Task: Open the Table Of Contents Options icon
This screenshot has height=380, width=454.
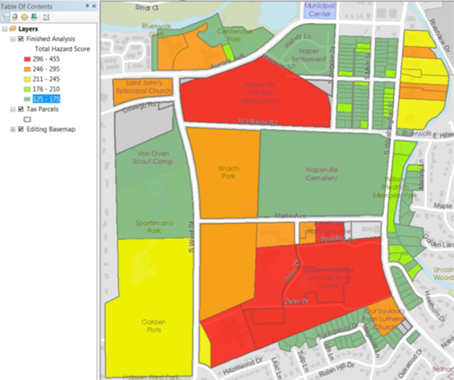Action: (46, 17)
